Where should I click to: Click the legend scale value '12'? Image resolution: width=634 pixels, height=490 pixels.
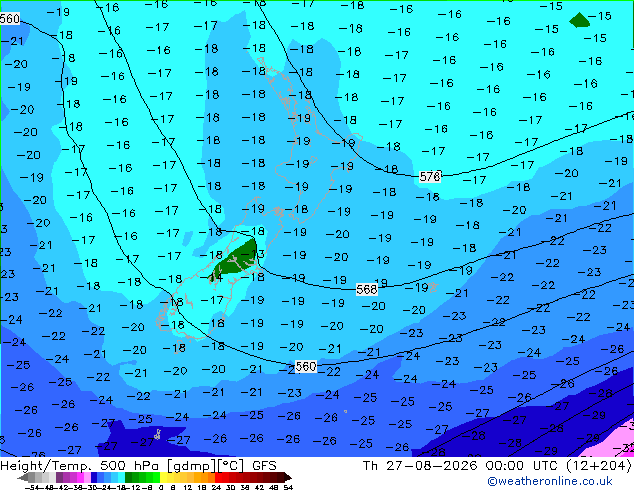point(188,487)
